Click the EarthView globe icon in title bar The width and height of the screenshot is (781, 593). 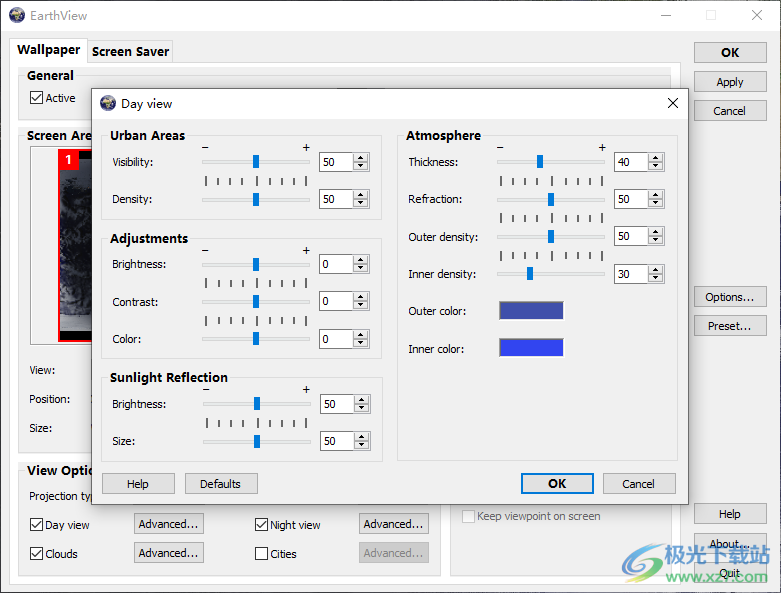[x=17, y=15]
